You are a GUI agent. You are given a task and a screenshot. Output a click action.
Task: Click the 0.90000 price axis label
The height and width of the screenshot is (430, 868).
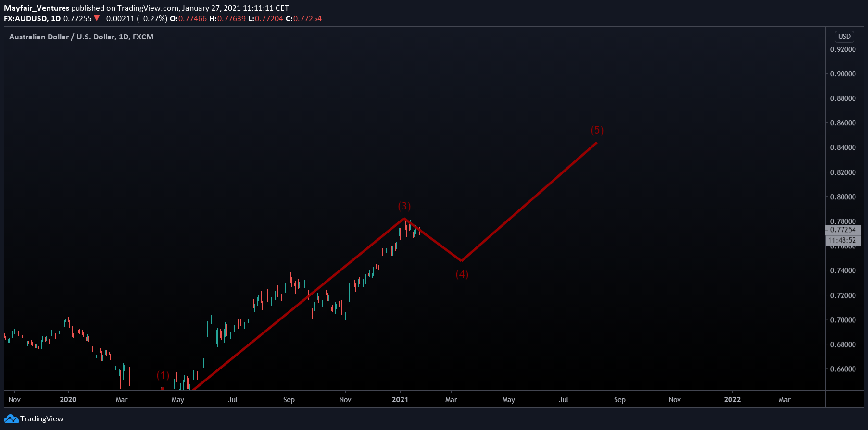tap(843, 74)
